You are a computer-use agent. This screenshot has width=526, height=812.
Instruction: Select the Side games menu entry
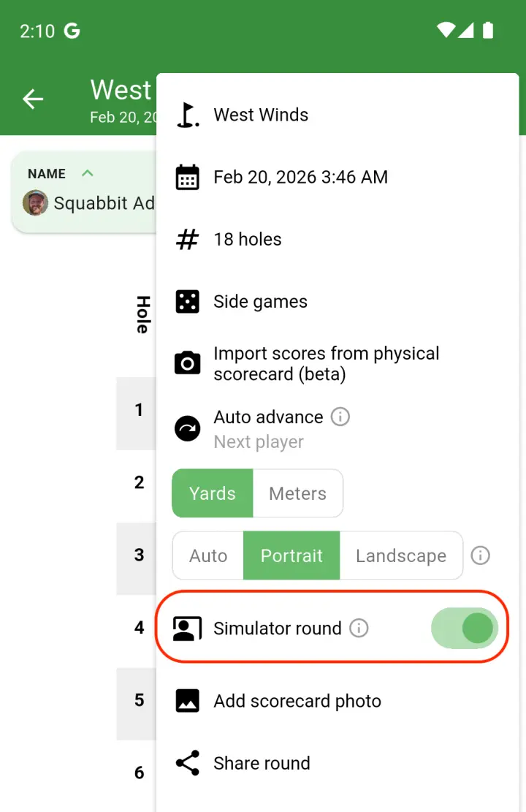pyautogui.click(x=260, y=301)
